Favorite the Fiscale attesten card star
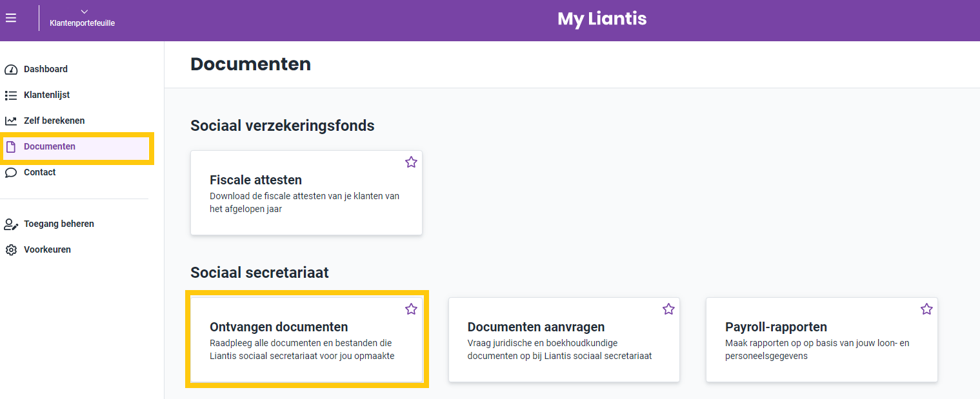The image size is (980, 399). pyautogui.click(x=411, y=162)
